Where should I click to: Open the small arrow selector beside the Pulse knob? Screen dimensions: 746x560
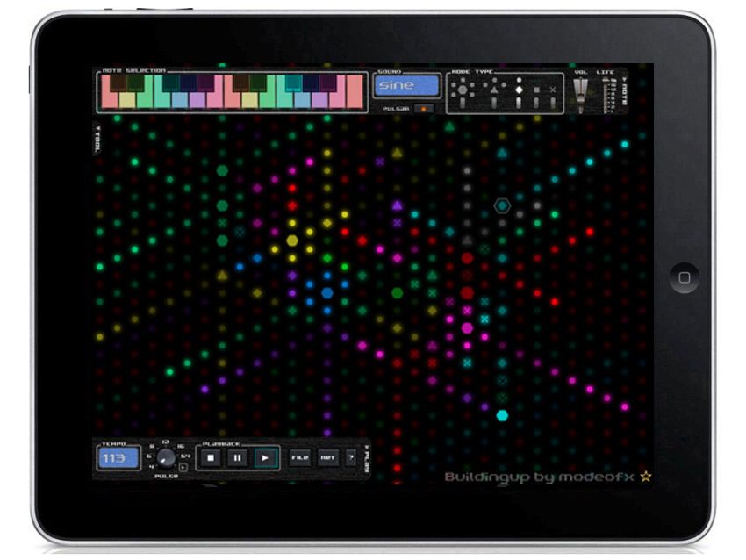[x=183, y=467]
